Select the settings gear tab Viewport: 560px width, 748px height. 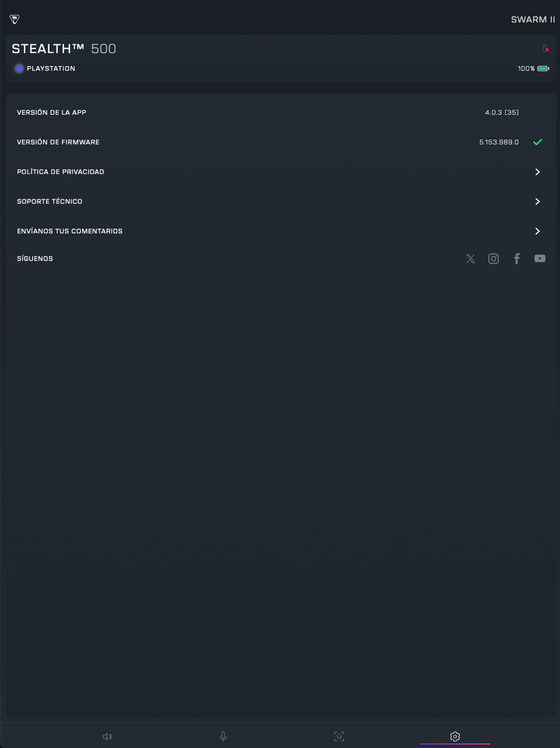tap(455, 736)
